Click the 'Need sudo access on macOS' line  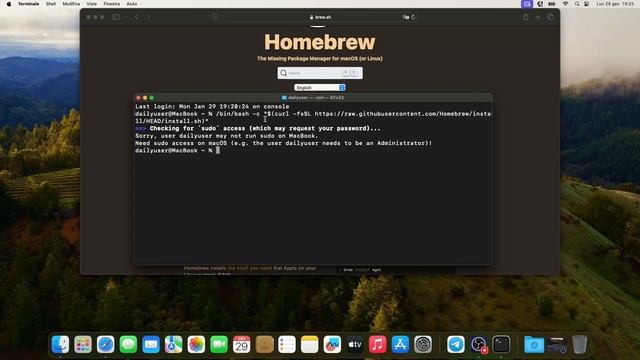283,143
